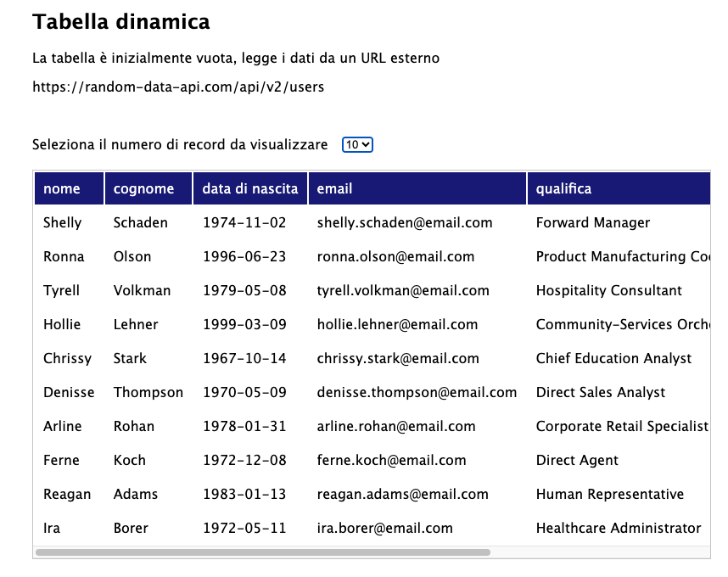
Task: Click ronna.olson@email.com email address
Action: [379, 256]
